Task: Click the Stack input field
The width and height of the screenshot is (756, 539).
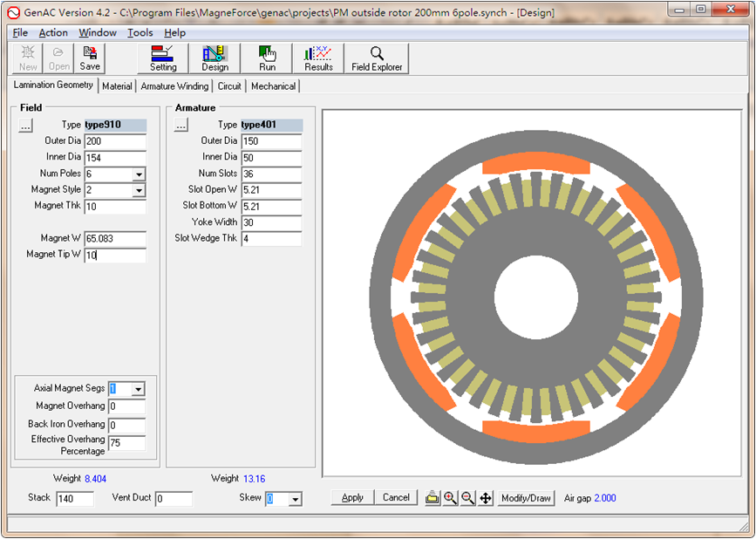Action: point(75,499)
